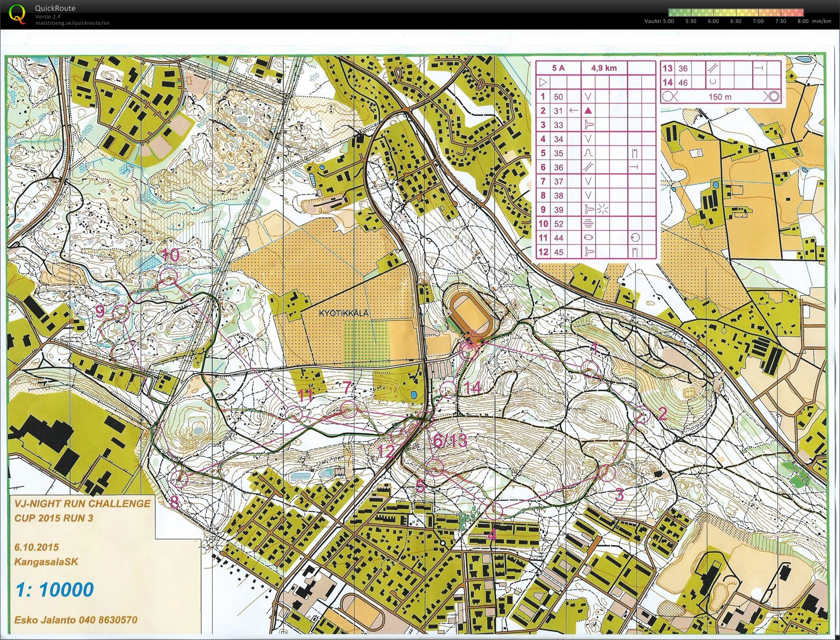840x640 pixels.
Task: Click the pace gradient color bar
Action: point(736,12)
